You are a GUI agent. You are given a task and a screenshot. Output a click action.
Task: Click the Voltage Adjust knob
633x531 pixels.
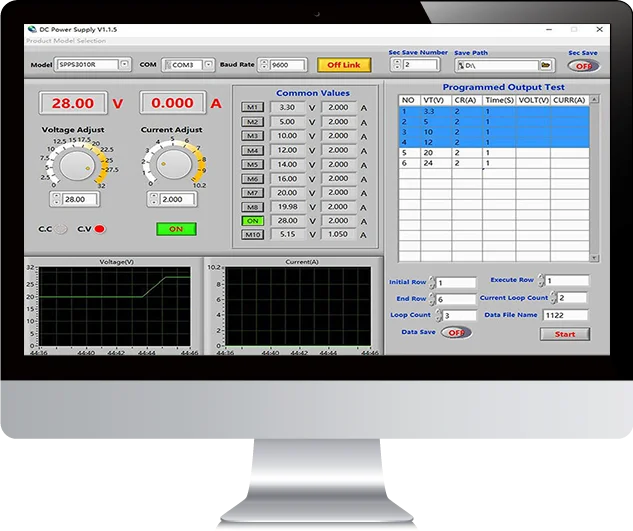tap(77, 166)
